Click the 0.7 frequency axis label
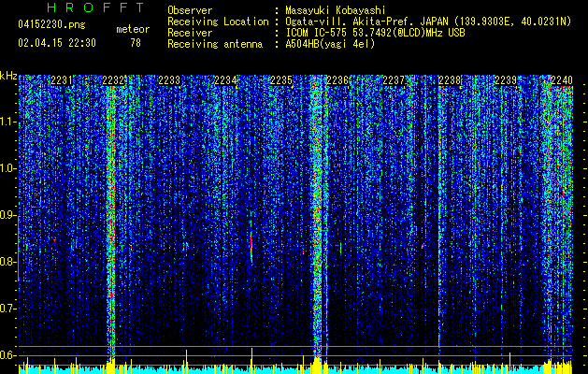 tap(7, 309)
